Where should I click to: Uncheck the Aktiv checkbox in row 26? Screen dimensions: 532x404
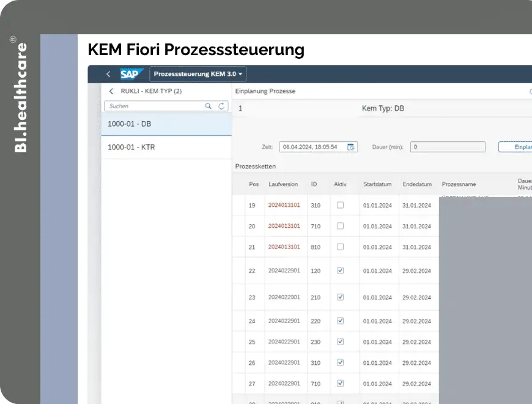coord(341,362)
